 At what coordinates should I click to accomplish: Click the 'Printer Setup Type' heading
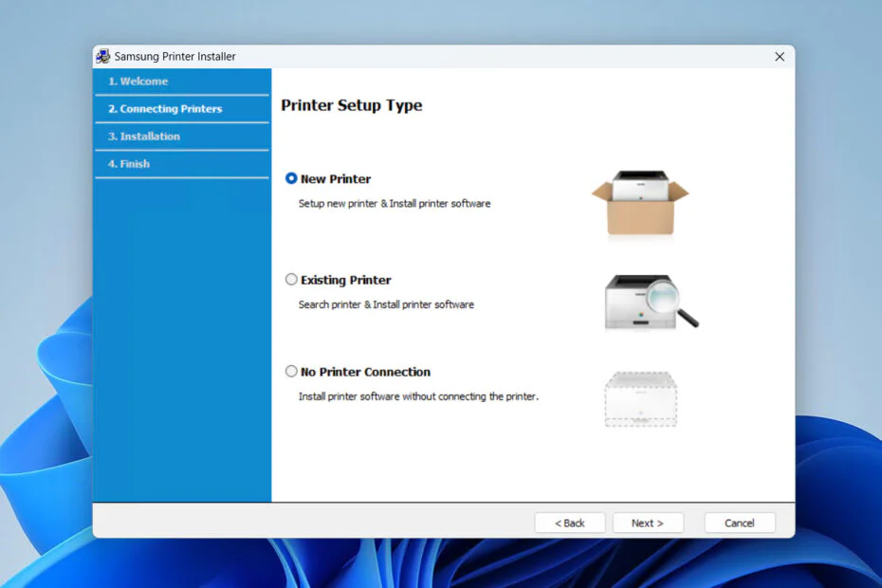click(x=352, y=106)
